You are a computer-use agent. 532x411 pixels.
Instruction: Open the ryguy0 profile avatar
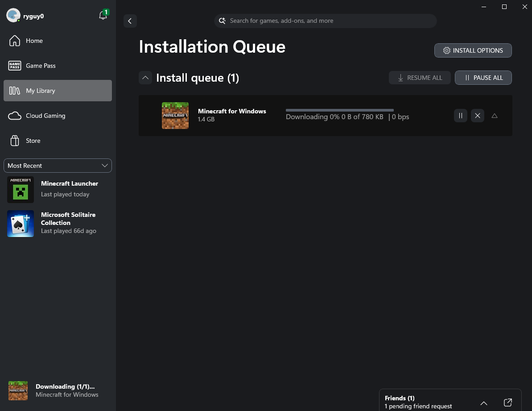[13, 16]
